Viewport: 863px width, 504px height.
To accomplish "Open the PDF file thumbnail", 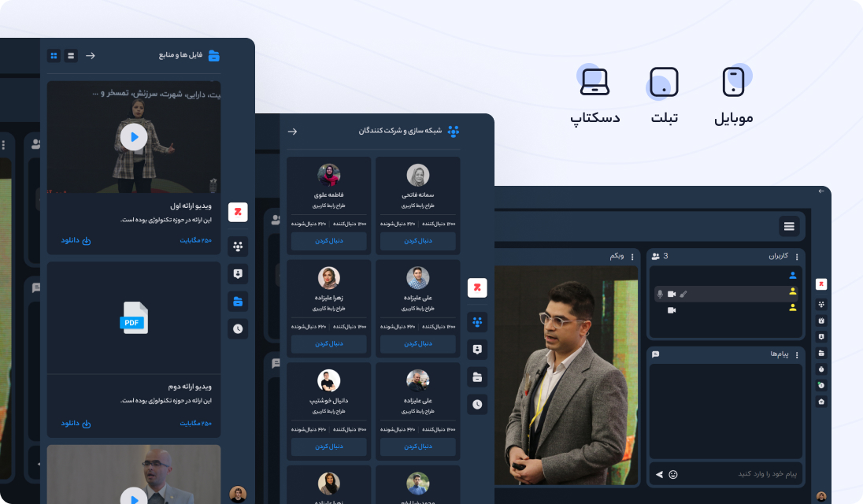I will point(134,318).
